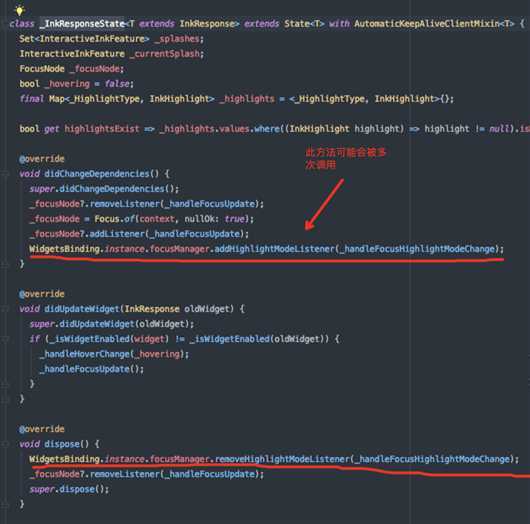Collapse the _isWidgetEnabled if-block fold marker
Screen dimensions: 530x524
tap(5, 339)
